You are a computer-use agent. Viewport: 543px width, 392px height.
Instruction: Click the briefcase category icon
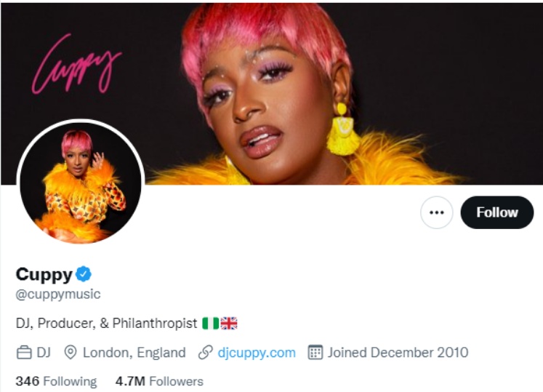point(24,353)
